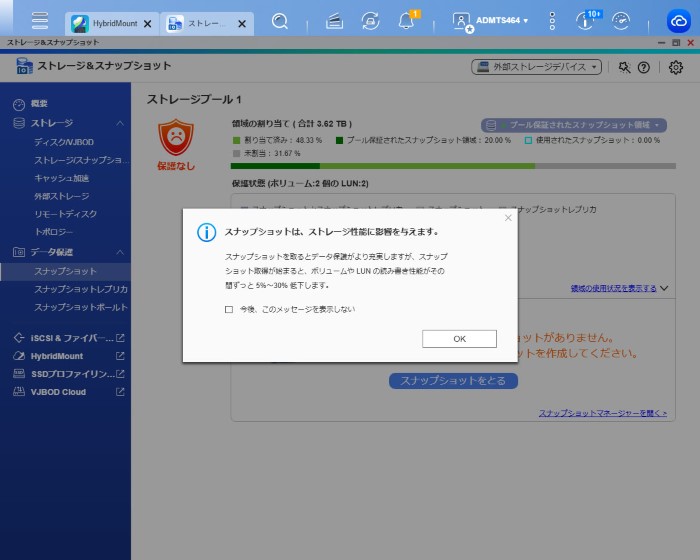Open the QTS main menu hamburger icon

pos(40,21)
